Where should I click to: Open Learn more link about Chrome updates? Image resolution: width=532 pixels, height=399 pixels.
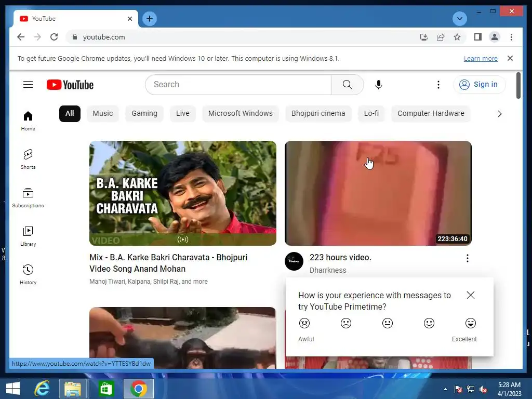[x=481, y=58]
